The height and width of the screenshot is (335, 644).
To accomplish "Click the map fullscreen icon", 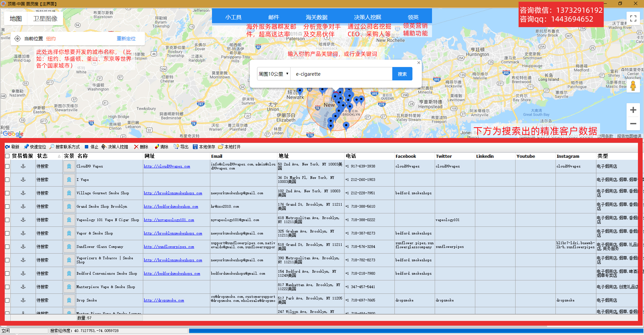I will [x=633, y=18].
